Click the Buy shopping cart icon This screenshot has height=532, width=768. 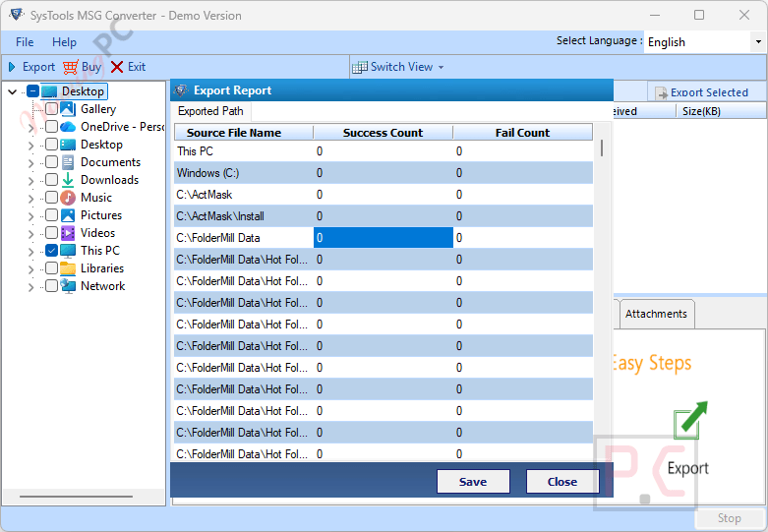[71, 67]
